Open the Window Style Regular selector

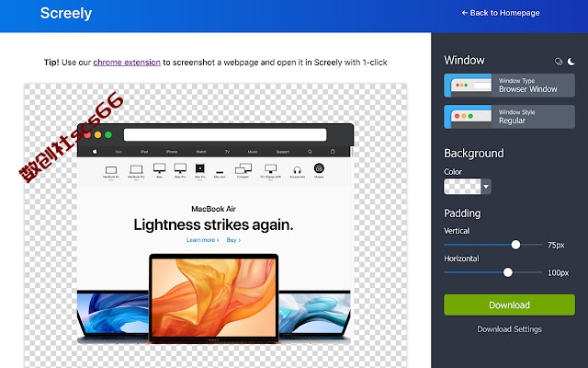509,117
